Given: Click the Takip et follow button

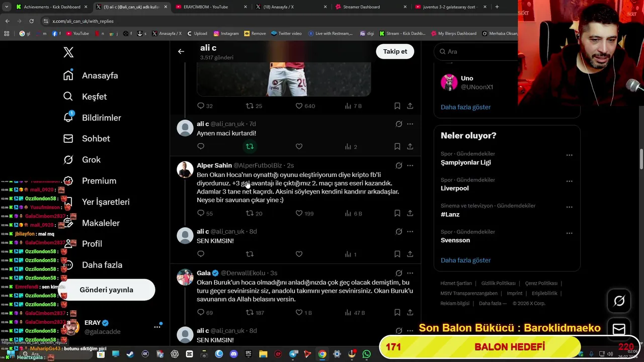Looking at the screenshot, I should pyautogui.click(x=395, y=51).
